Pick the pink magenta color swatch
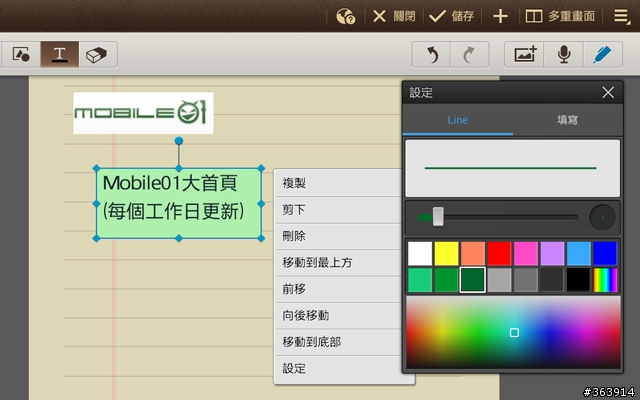 pos(526,253)
